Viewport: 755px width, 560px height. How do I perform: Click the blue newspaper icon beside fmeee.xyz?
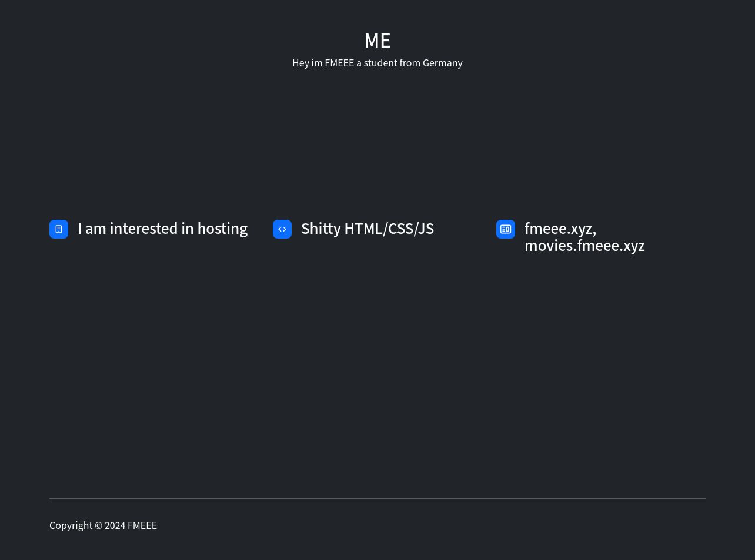click(506, 229)
